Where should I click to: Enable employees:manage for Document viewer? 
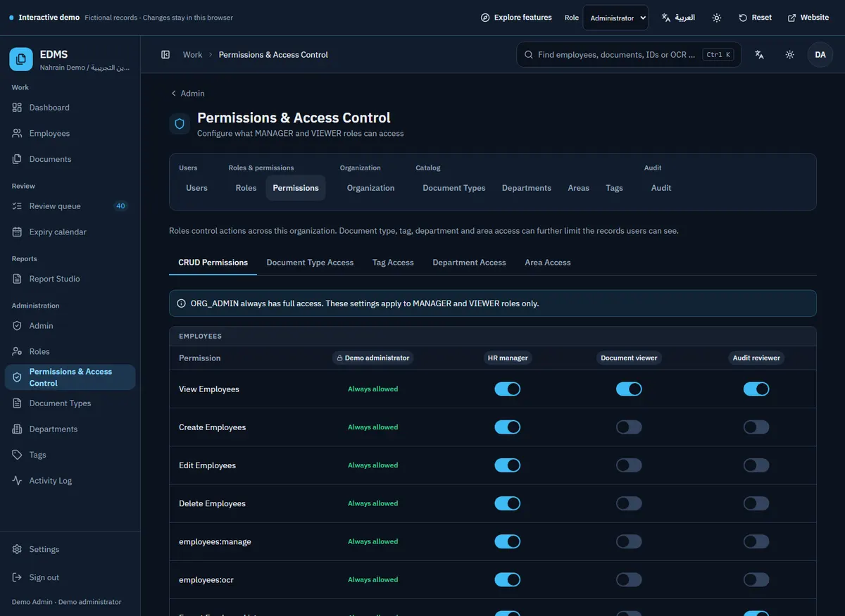click(x=629, y=541)
